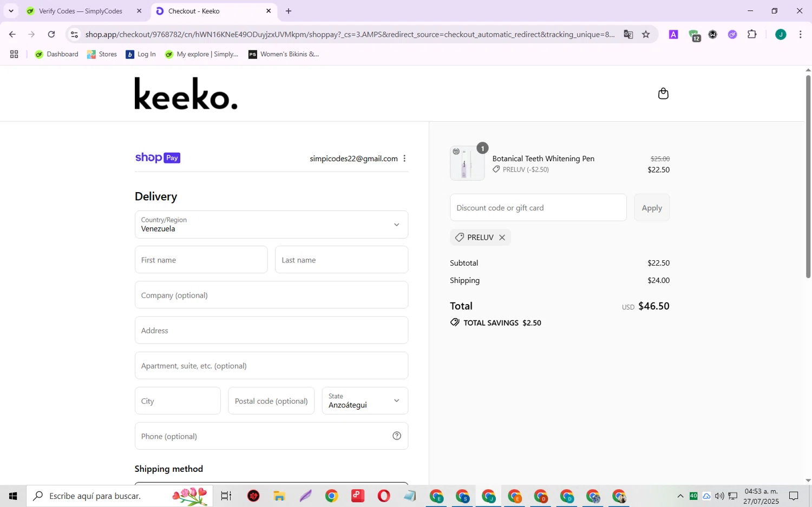Viewport: 812px width, 507px height.
Task: Open a new browser tab
Action: (289, 11)
